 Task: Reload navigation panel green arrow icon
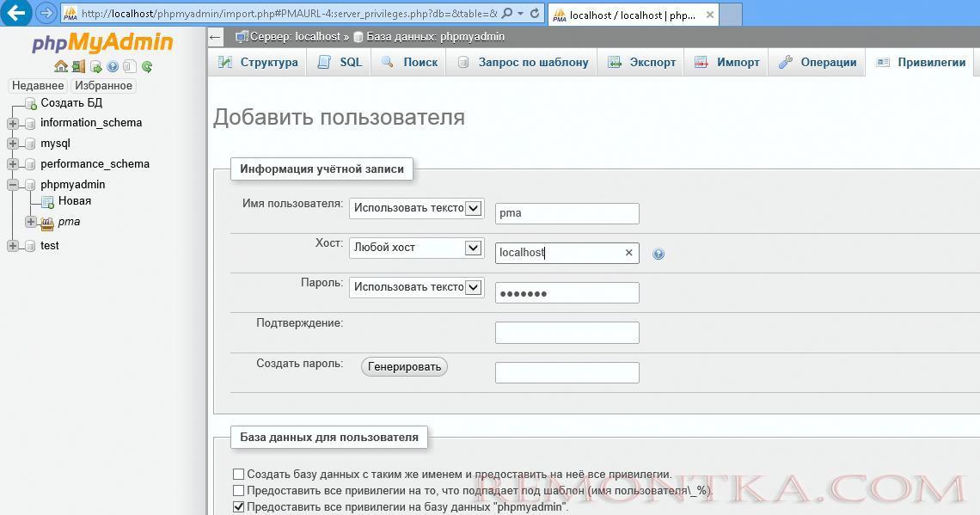click(x=147, y=67)
